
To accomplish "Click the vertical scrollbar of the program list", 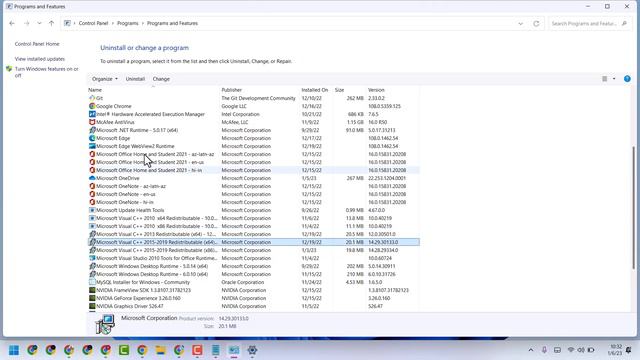I will (633, 207).
